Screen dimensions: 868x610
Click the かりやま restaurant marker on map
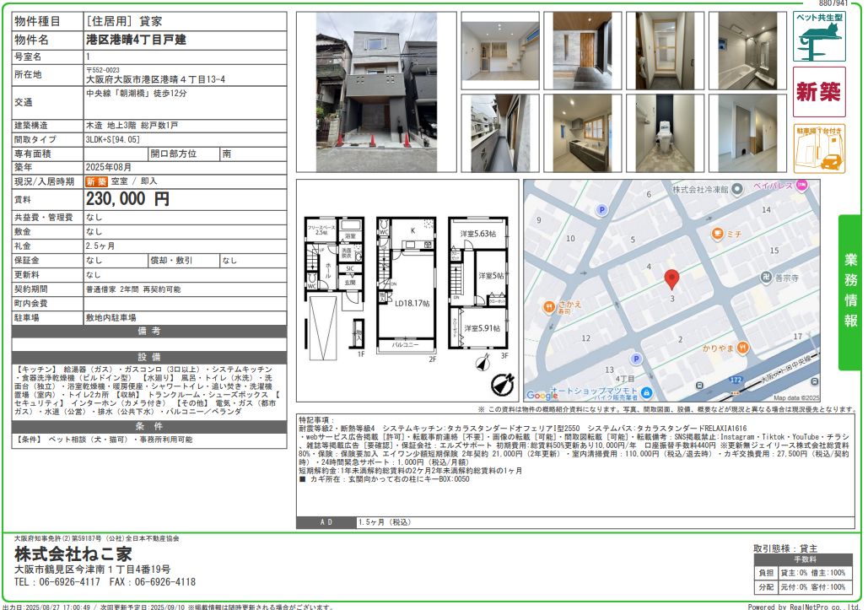(741, 345)
